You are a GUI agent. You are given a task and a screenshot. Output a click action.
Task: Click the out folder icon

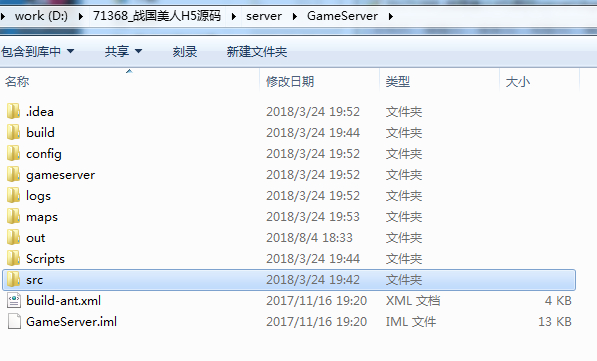click(14, 237)
